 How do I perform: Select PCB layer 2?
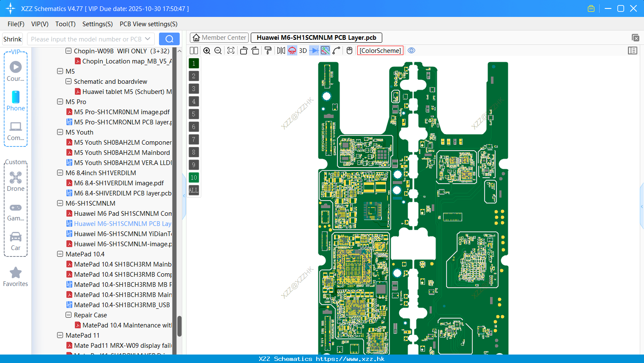click(194, 76)
